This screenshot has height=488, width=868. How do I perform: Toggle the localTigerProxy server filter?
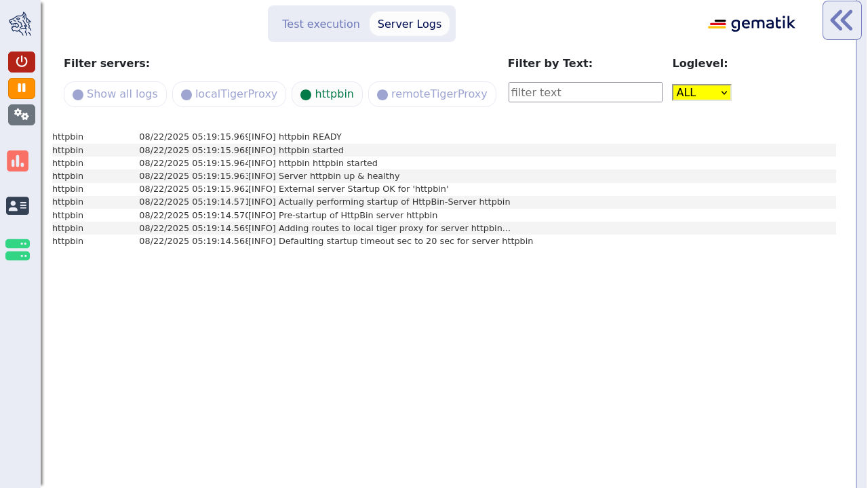point(229,94)
